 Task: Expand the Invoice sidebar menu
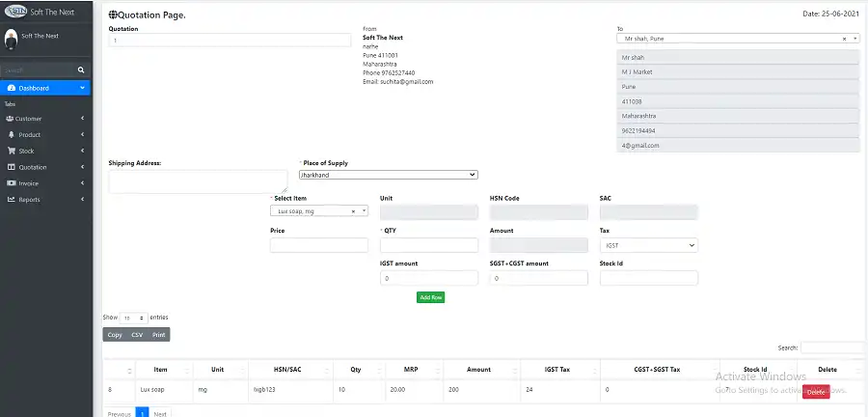tap(46, 183)
